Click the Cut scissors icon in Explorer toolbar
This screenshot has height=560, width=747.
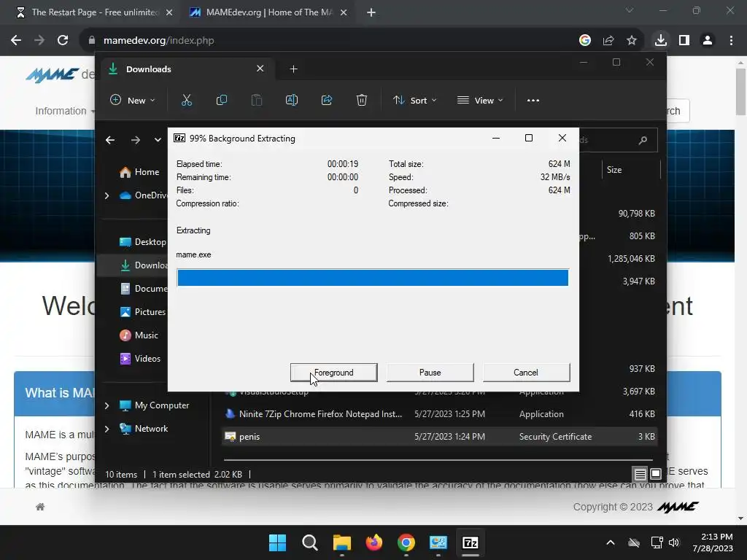186,101
